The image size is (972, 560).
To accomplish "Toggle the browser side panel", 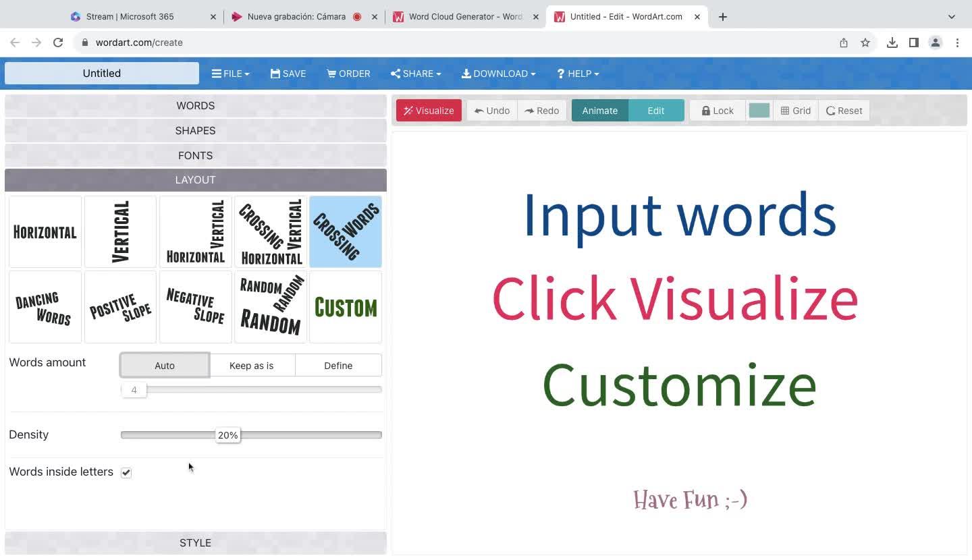I will tap(914, 43).
